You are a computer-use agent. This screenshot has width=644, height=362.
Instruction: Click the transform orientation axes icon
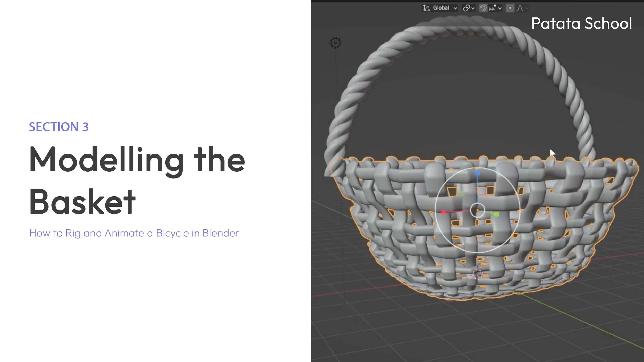(426, 8)
